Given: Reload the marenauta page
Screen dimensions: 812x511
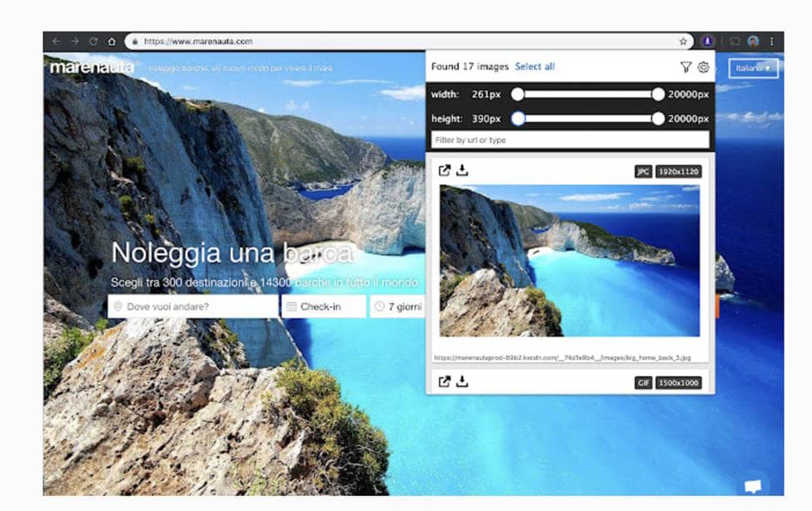Looking at the screenshot, I should tap(92, 40).
